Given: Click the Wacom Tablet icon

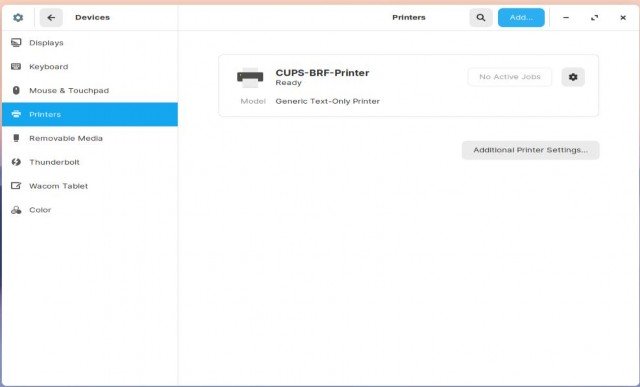Looking at the screenshot, I should point(16,186).
